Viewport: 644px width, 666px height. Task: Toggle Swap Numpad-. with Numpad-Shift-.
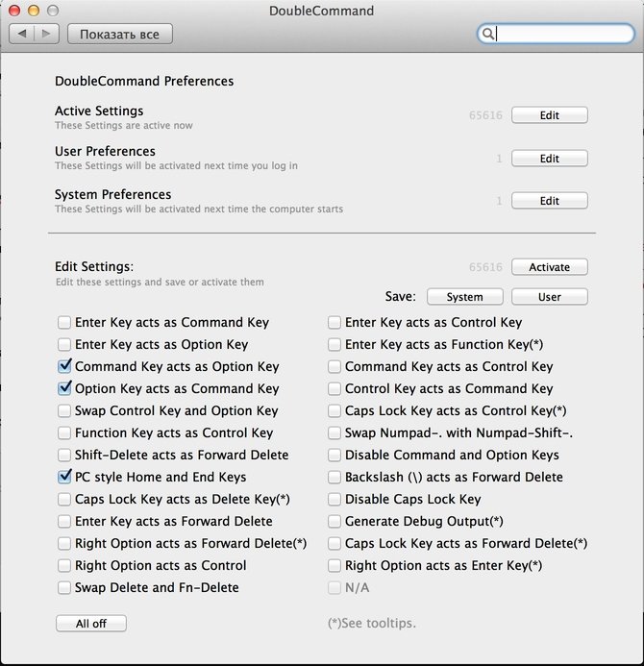coord(334,432)
